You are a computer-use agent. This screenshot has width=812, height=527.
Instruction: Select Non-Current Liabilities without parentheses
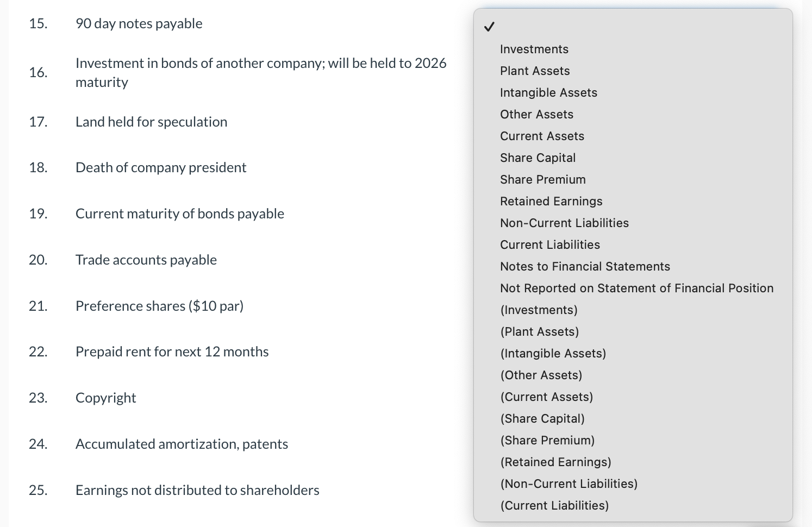click(x=564, y=223)
